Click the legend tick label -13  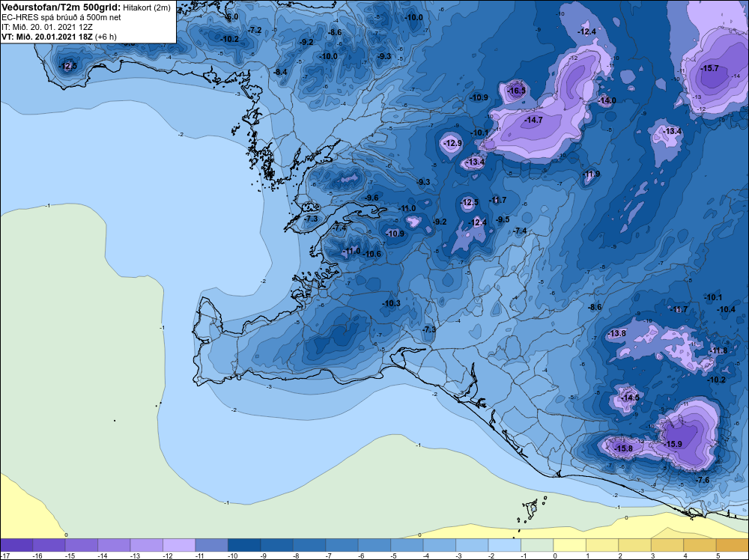pyautogui.click(x=135, y=556)
